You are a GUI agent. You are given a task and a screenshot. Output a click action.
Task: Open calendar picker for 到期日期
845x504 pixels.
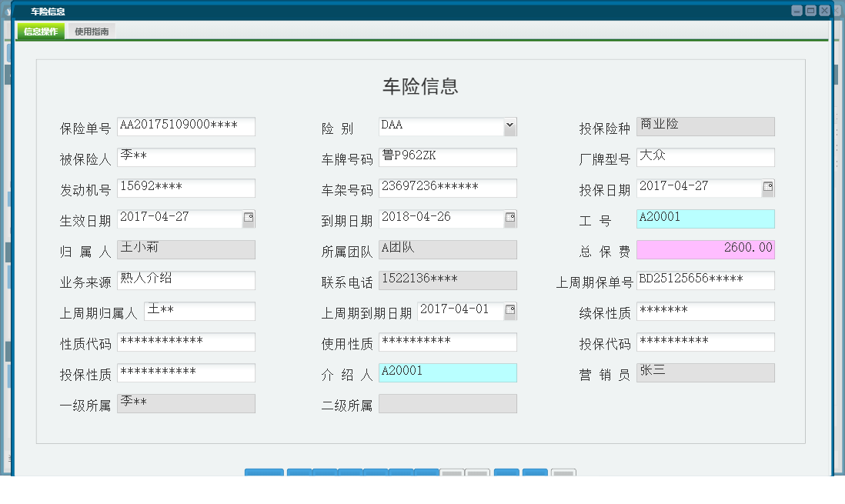point(510,219)
